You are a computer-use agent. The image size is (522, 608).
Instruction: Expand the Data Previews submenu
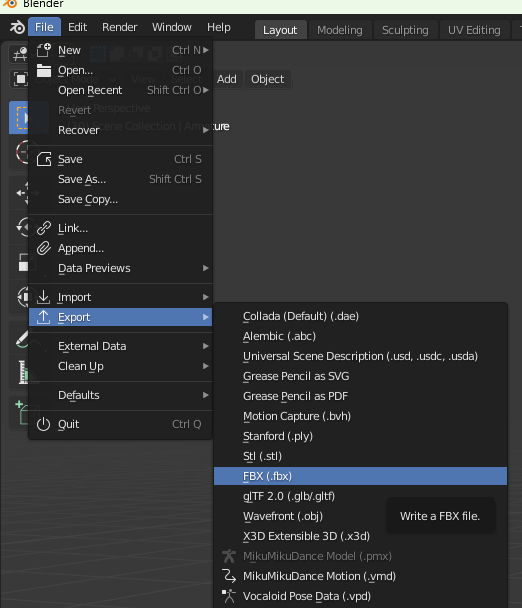tap(121, 268)
